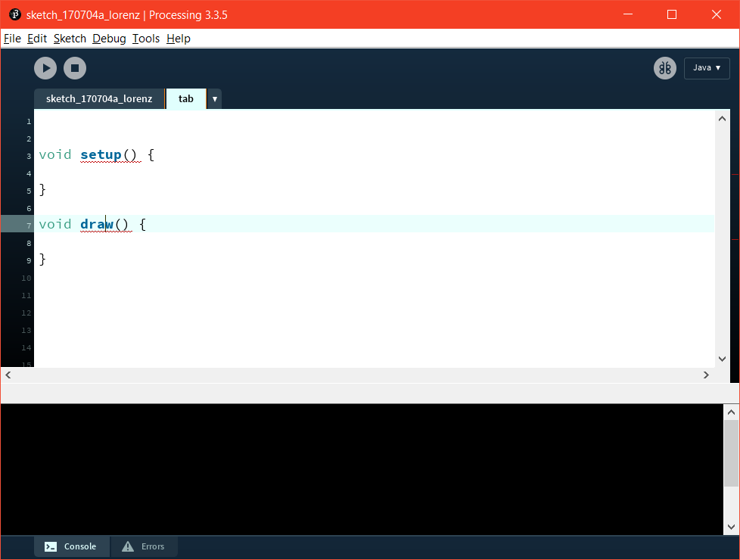
Task: Open the Help menu
Action: 179,39
